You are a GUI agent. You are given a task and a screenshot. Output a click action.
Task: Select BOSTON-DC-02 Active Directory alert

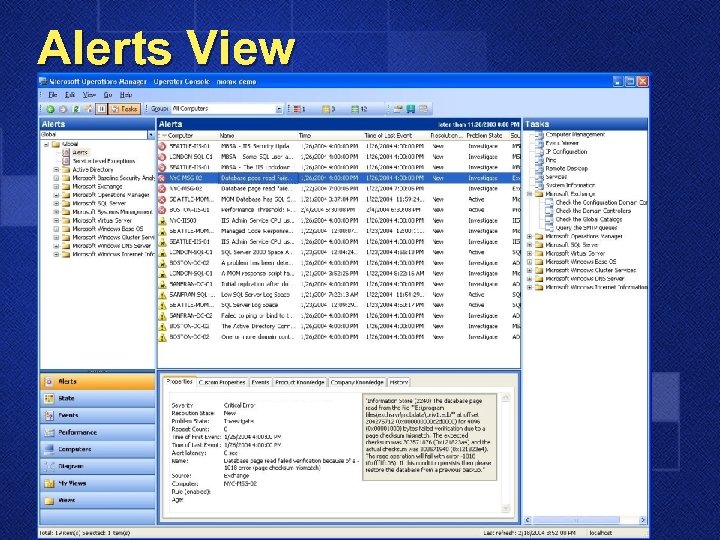(339, 326)
